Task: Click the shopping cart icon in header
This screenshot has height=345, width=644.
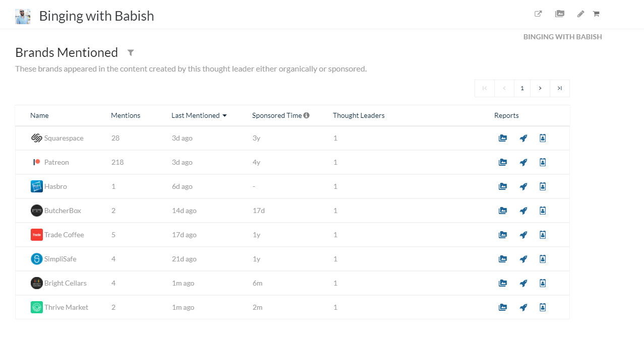Action: 596,14
